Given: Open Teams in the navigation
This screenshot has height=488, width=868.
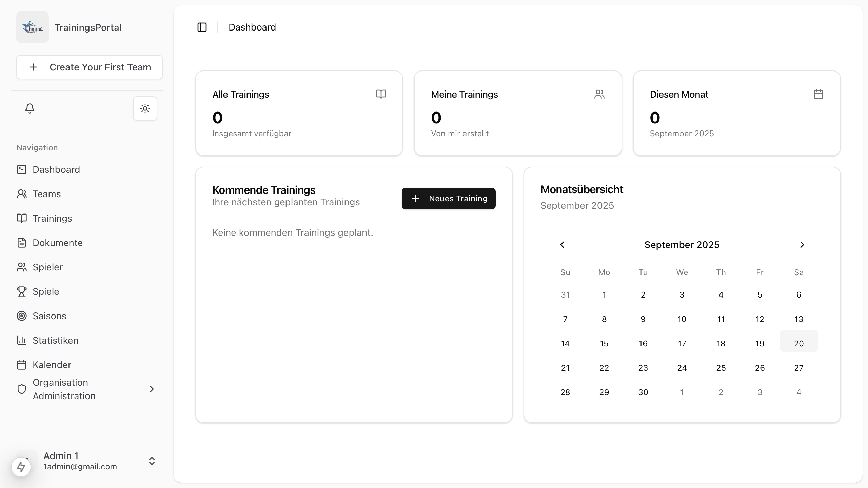Looking at the screenshot, I should 87,194.
